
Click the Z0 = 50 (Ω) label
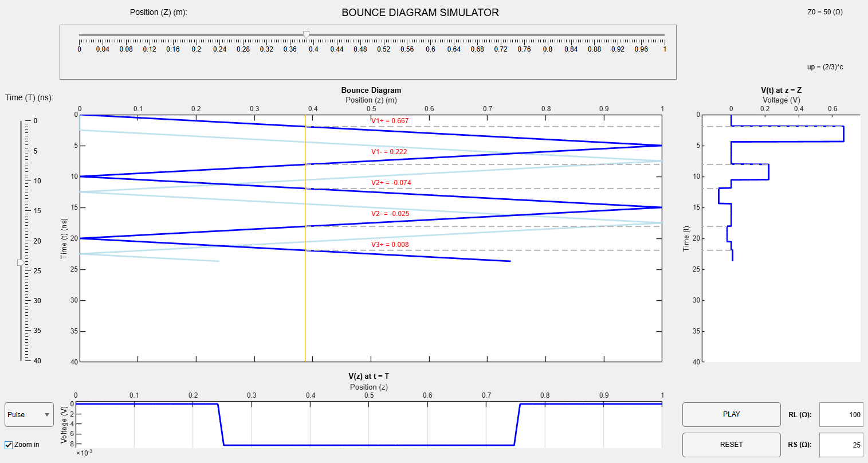[x=824, y=11]
